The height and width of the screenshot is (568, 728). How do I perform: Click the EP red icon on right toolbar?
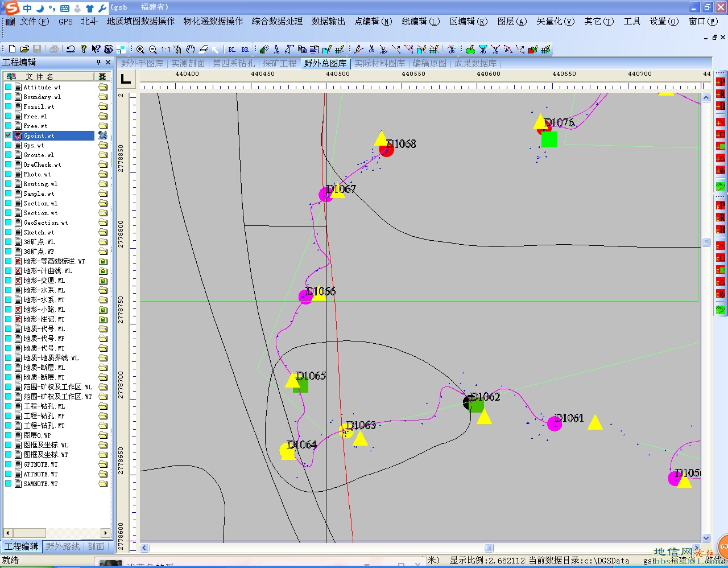721,205
